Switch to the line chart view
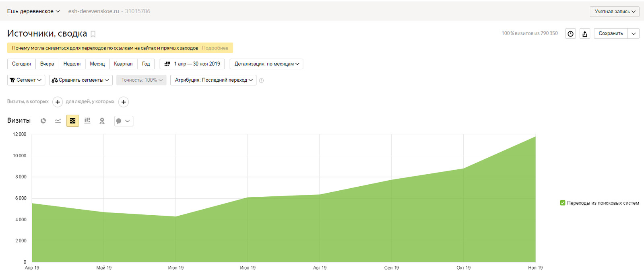The width and height of the screenshot is (644, 278). 58,121
